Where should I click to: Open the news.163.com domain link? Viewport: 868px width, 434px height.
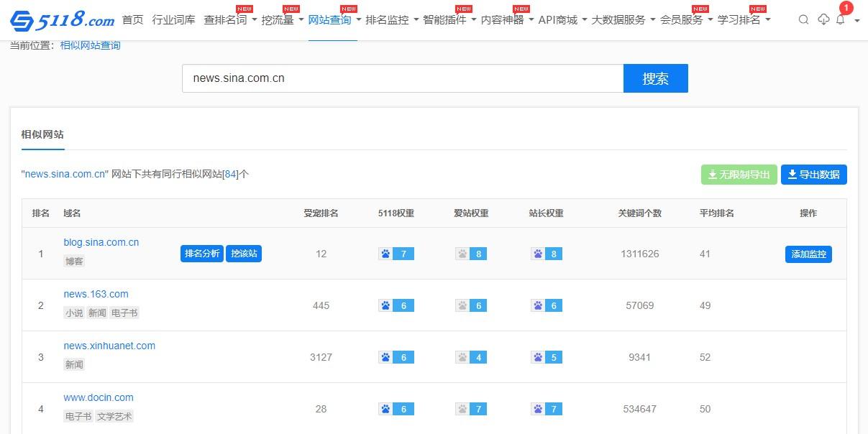coord(96,294)
